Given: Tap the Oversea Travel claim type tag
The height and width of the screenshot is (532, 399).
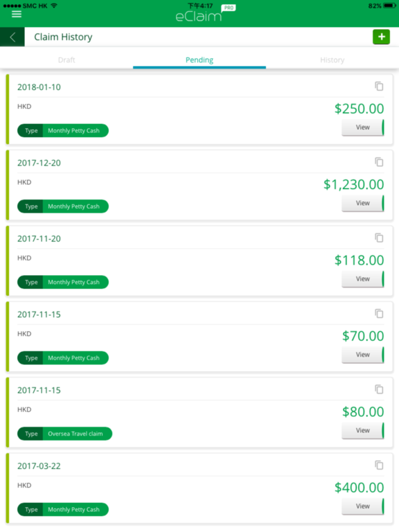Looking at the screenshot, I should click(x=64, y=434).
